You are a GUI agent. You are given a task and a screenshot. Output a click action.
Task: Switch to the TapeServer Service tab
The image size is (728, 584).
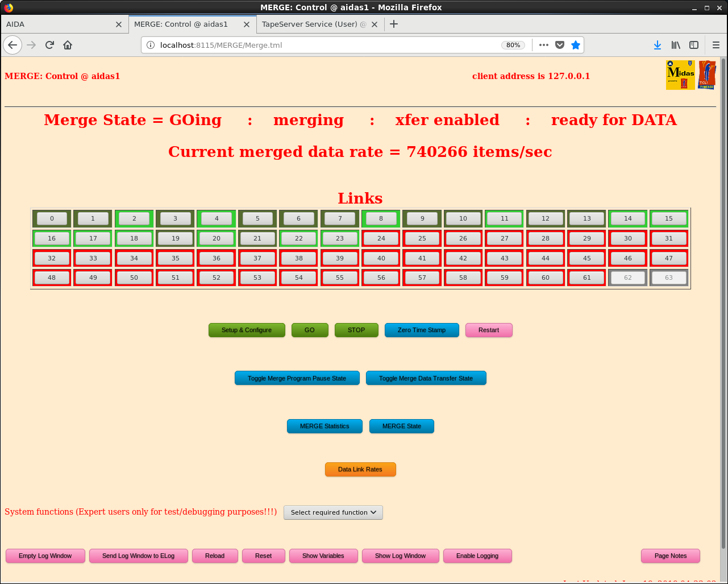click(314, 24)
